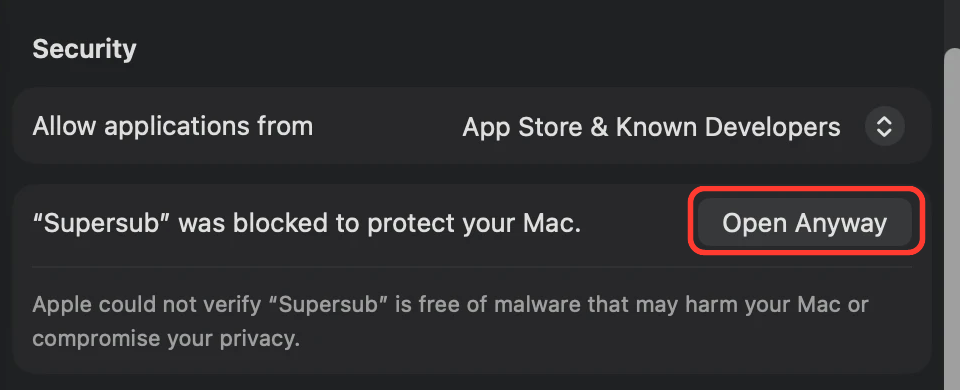Click the up-down chevron icon for allowed applications
960x390 pixels.
884,126
